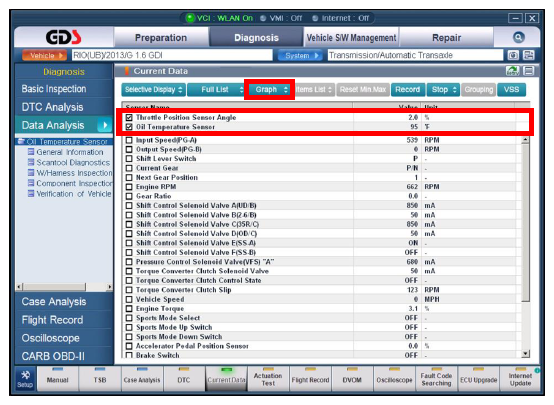The image size is (554, 405).
Task: Open Actuation Test from the bottom toolbar
Action: point(268,379)
